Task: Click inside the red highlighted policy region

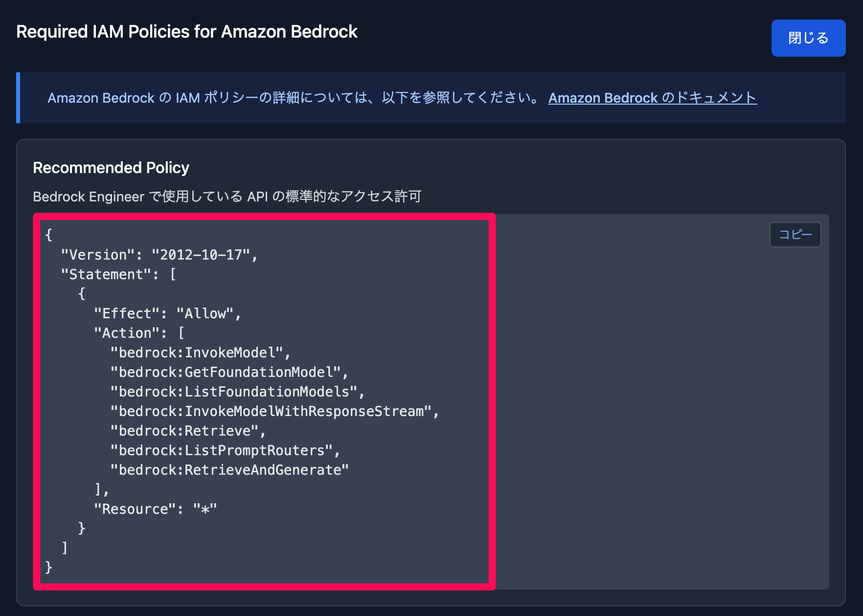Action: pyautogui.click(x=264, y=401)
